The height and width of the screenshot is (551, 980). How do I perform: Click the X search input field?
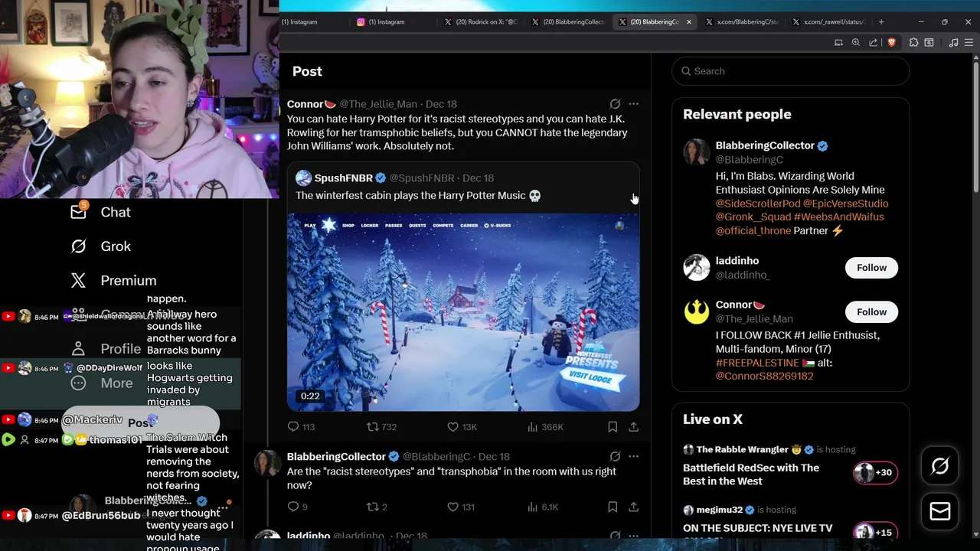click(x=791, y=71)
